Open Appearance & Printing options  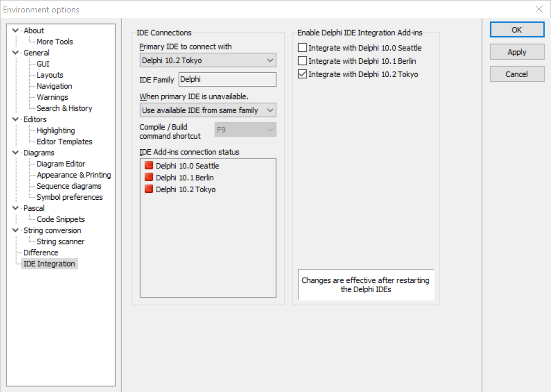coord(74,175)
